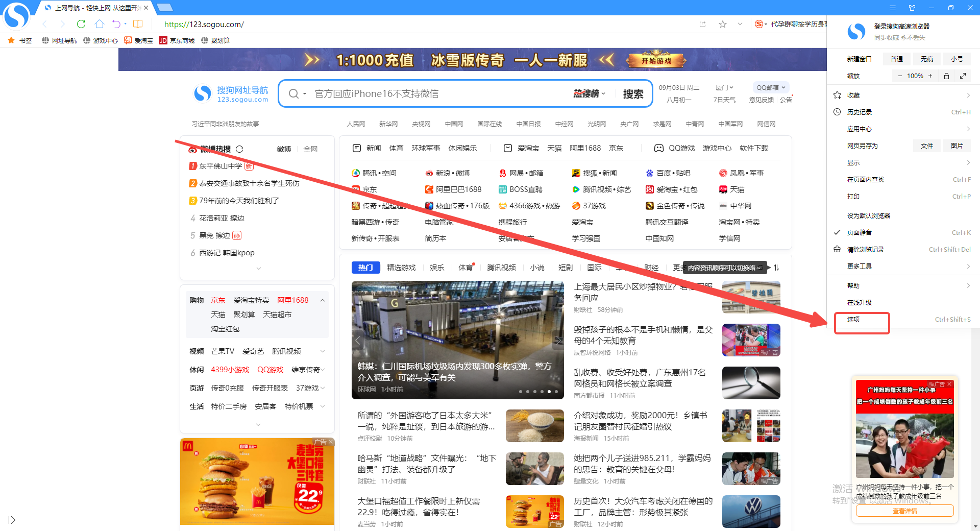Click 书签 star in bookmarks bar
Screen dimensions: 980x531
click(20, 40)
